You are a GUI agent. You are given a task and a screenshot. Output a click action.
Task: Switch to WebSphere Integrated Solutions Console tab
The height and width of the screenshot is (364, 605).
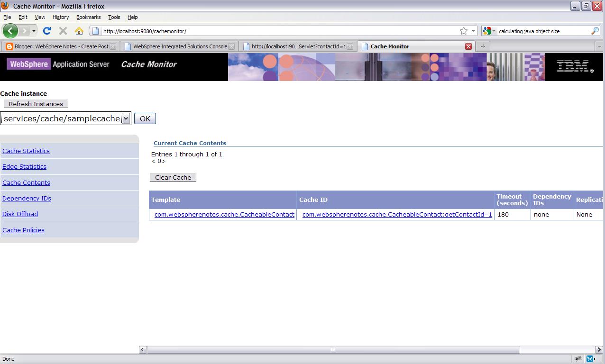coord(179,46)
